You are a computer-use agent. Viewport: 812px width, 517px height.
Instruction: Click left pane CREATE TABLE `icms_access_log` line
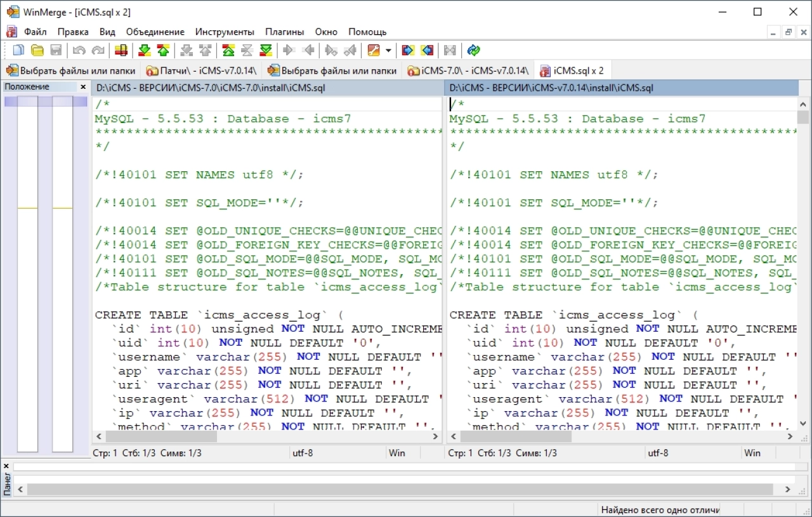pos(219,315)
